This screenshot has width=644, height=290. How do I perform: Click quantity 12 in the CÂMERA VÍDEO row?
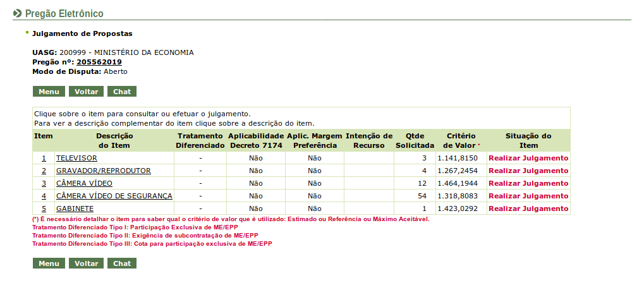(422, 183)
